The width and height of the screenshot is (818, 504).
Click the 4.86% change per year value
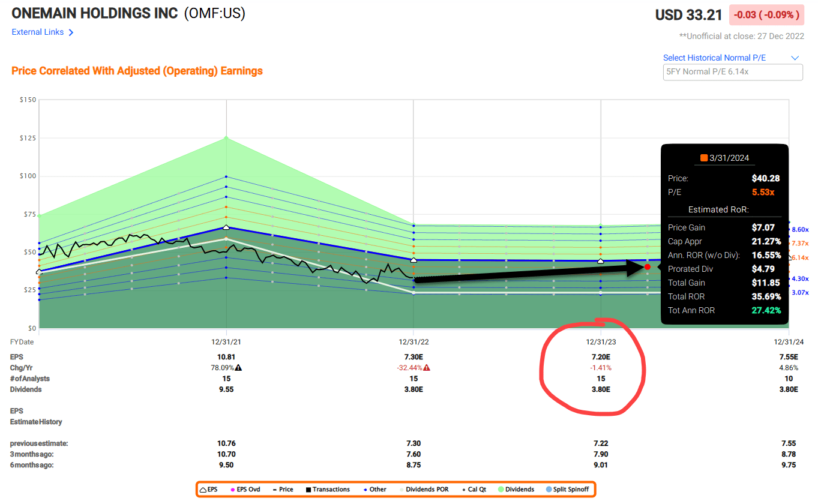tap(789, 368)
